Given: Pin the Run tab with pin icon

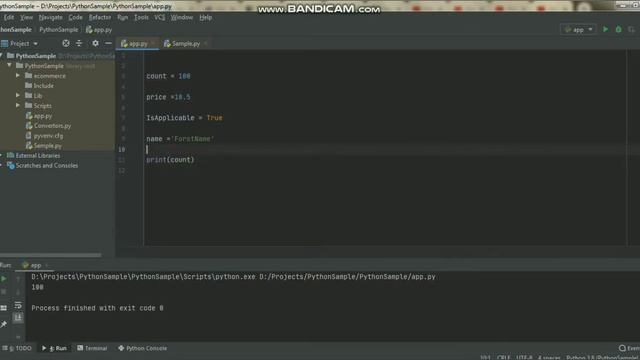Looking at the screenshot, I should 4,324.
